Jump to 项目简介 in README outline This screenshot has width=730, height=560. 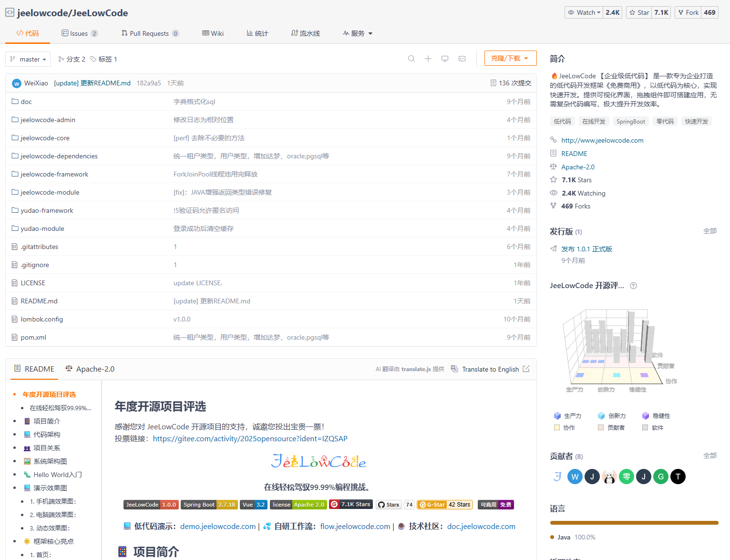(47, 421)
